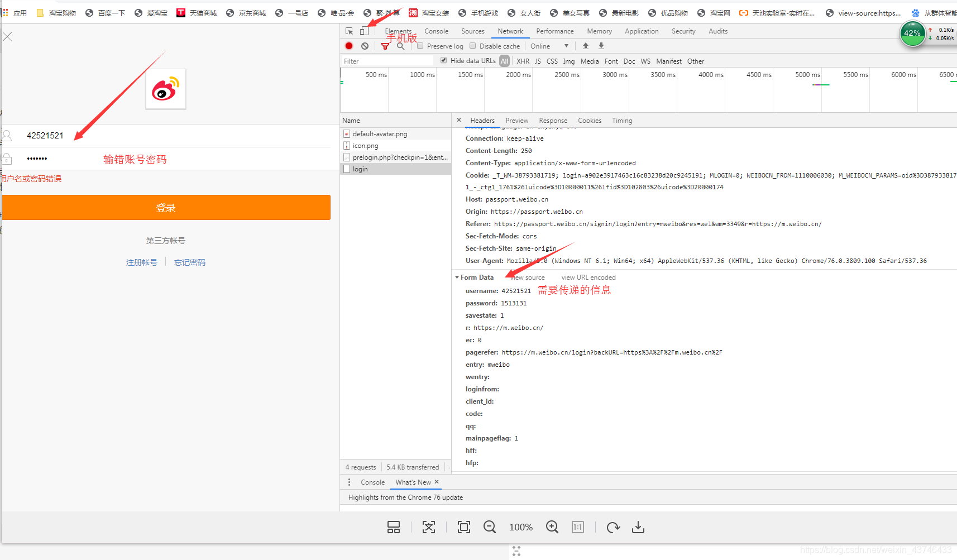
Task: Switch to the Console DevTools tab
Action: pyautogui.click(x=437, y=31)
